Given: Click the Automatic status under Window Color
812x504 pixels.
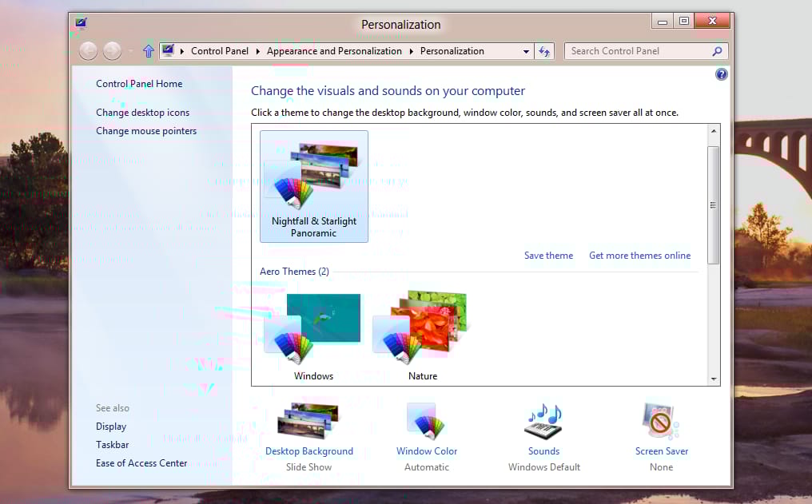Looking at the screenshot, I should click(x=427, y=466).
